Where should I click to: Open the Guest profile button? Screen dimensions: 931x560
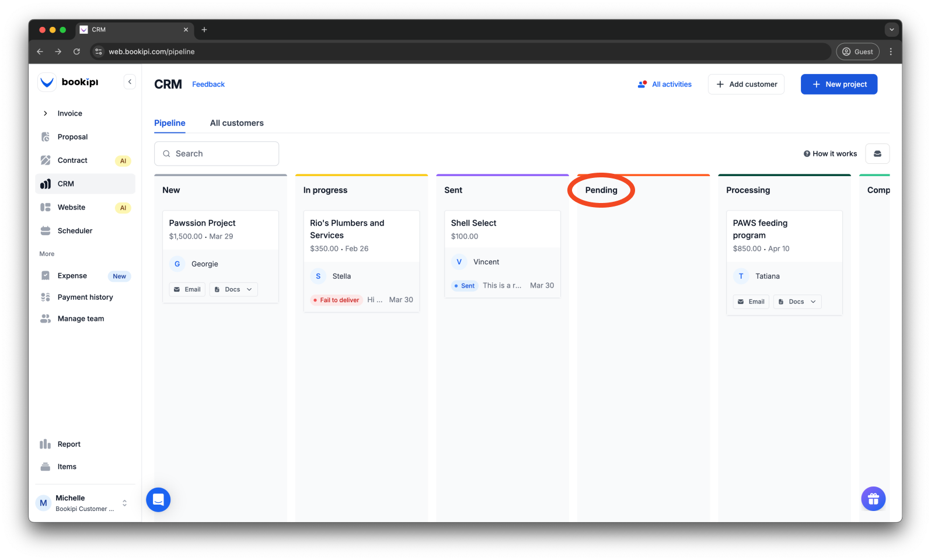click(x=857, y=51)
